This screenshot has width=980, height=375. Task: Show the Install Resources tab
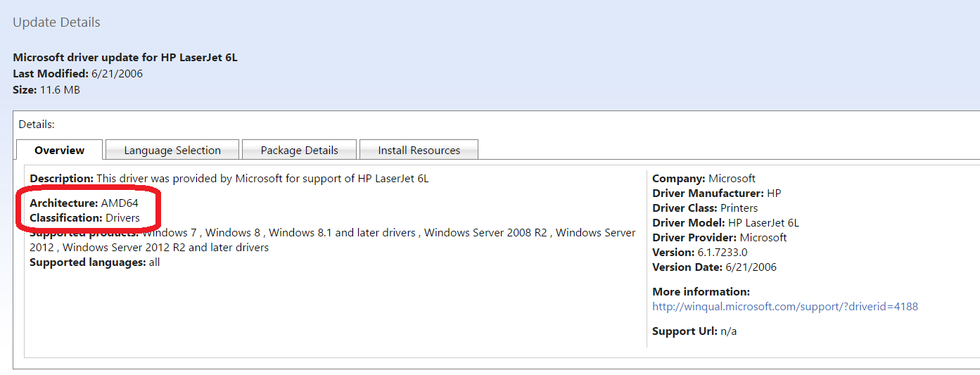[x=419, y=150]
